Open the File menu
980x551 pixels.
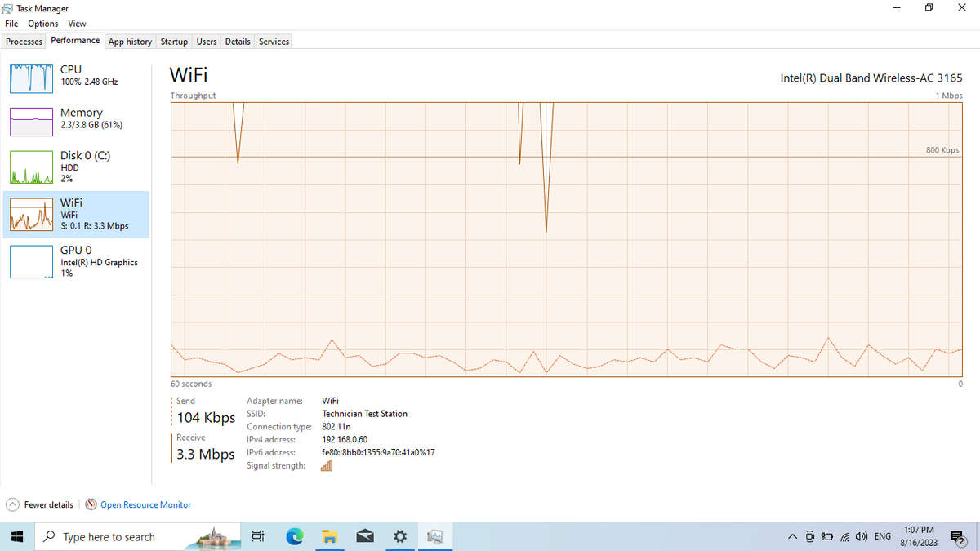point(11,24)
